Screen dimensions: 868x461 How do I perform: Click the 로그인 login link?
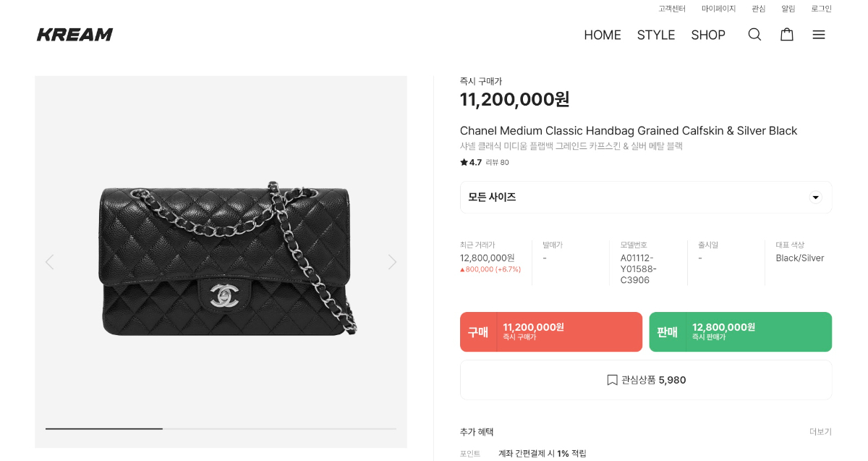click(821, 9)
